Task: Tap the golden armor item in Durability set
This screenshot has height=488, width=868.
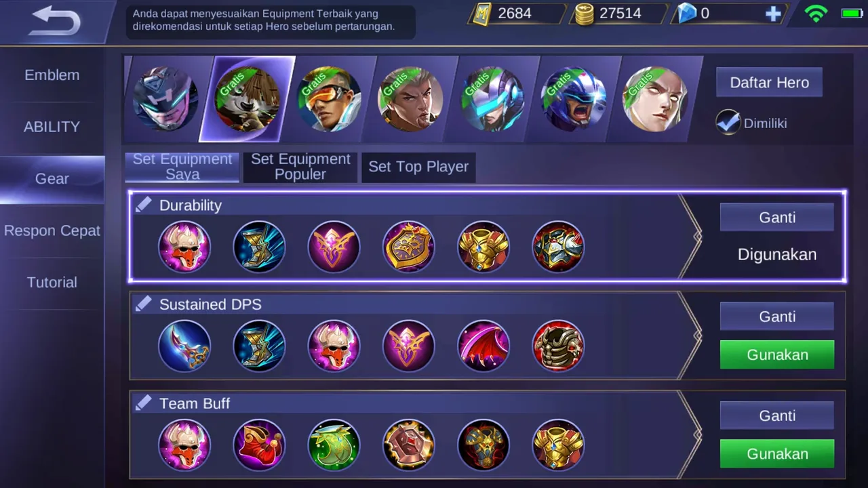Action: click(x=483, y=247)
